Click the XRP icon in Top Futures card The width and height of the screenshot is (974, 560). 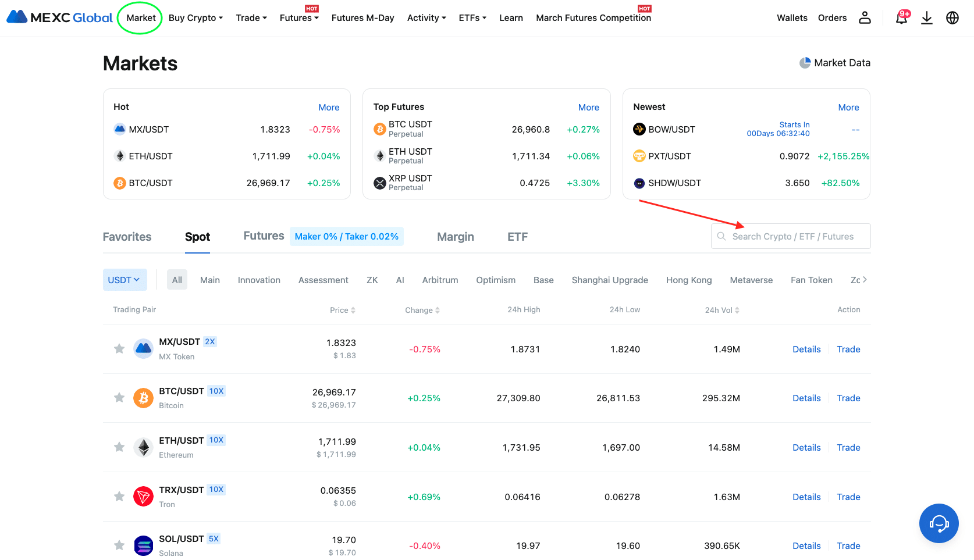pos(380,183)
